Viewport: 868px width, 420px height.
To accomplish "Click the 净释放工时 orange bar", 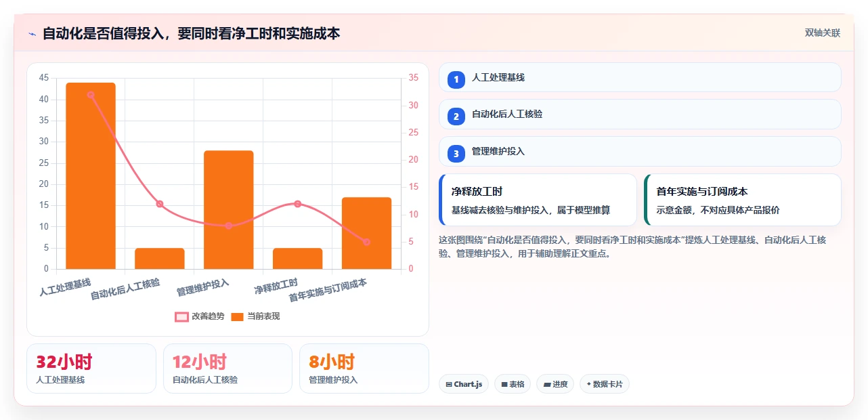I will (x=298, y=258).
